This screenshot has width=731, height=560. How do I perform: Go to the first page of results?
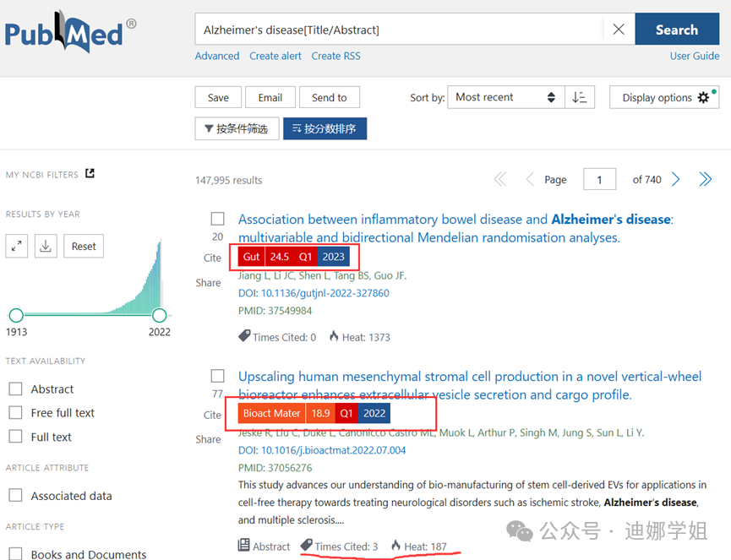[x=500, y=179]
